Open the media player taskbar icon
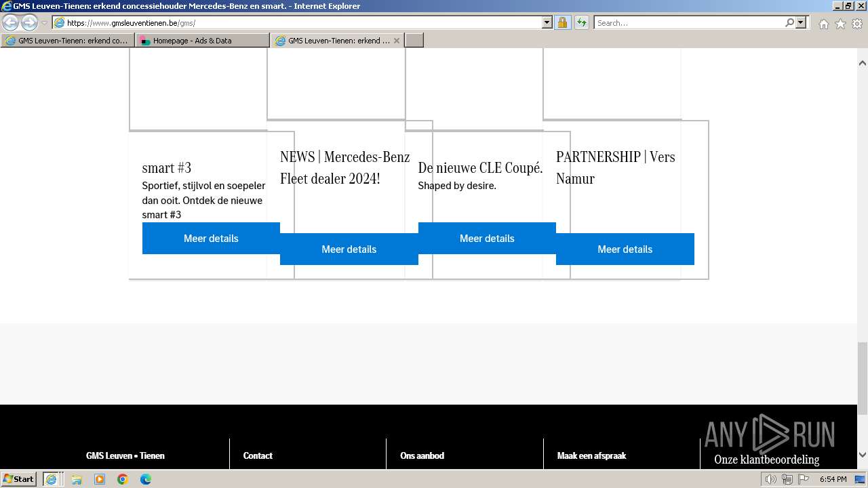This screenshot has width=868, height=488. point(100,479)
